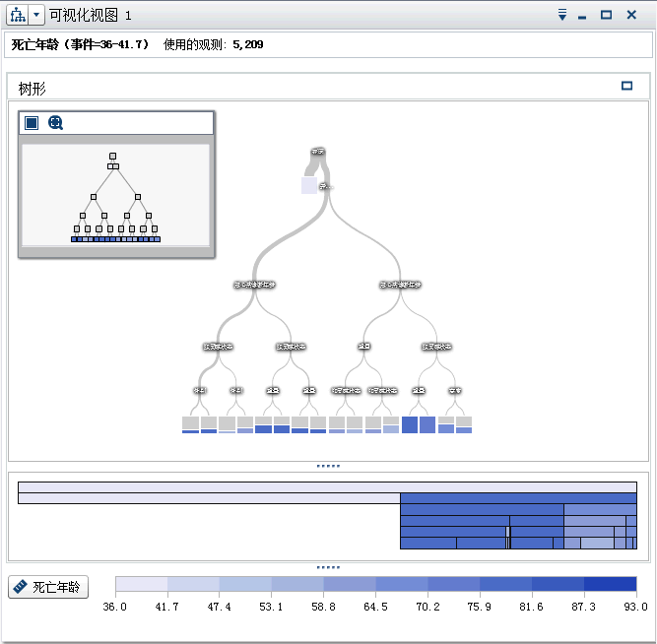Click the 死亡年龄 legend button
The height and width of the screenshot is (644, 657).
pos(48,588)
